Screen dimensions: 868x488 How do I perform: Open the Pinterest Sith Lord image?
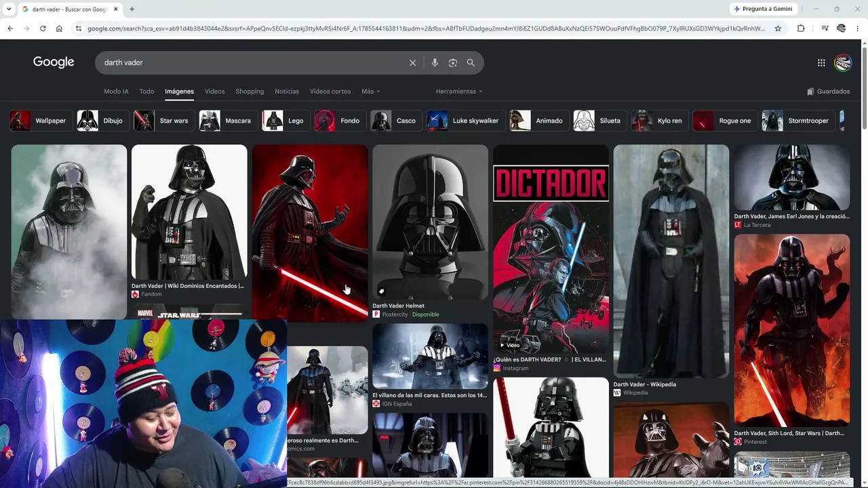tap(791, 330)
